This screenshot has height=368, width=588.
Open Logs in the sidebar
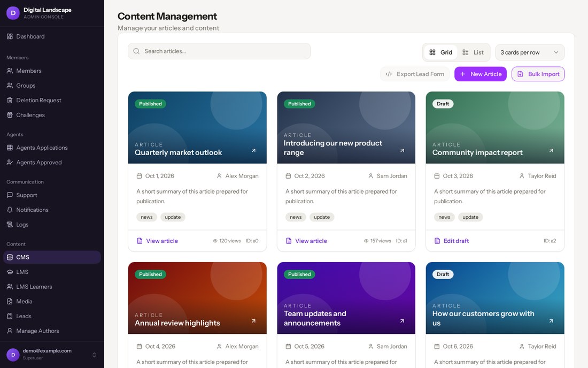pos(52,224)
